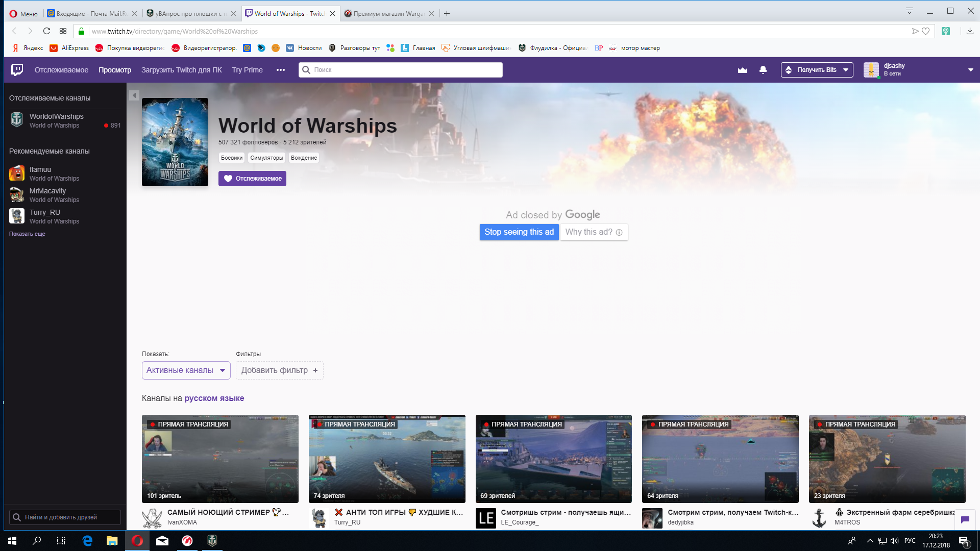Open Mail app from taskbar
The height and width of the screenshot is (551, 980).
[162, 541]
